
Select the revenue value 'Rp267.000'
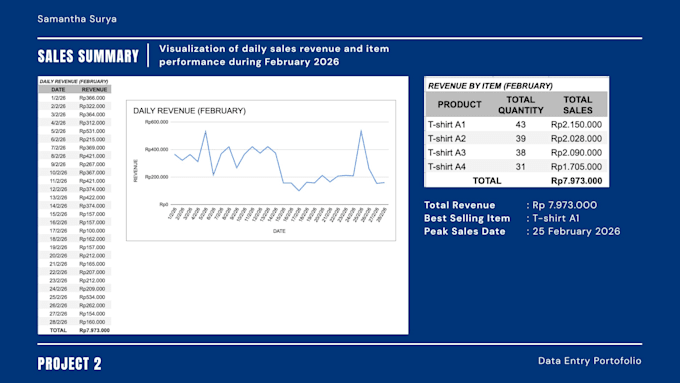click(x=92, y=164)
